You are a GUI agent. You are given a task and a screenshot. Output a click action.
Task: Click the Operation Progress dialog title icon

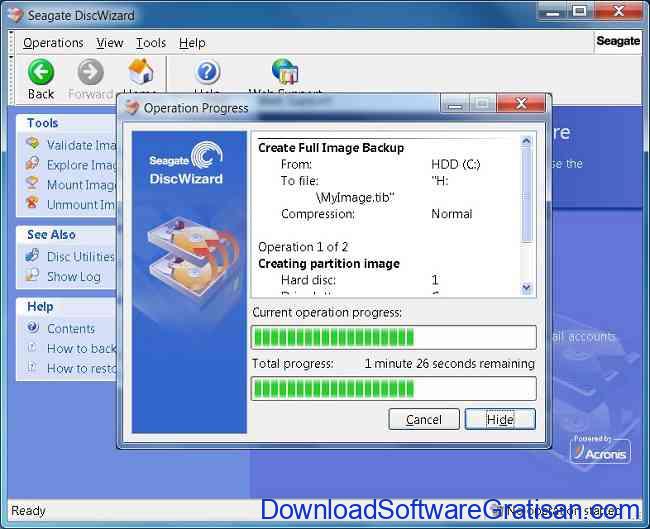click(x=133, y=107)
